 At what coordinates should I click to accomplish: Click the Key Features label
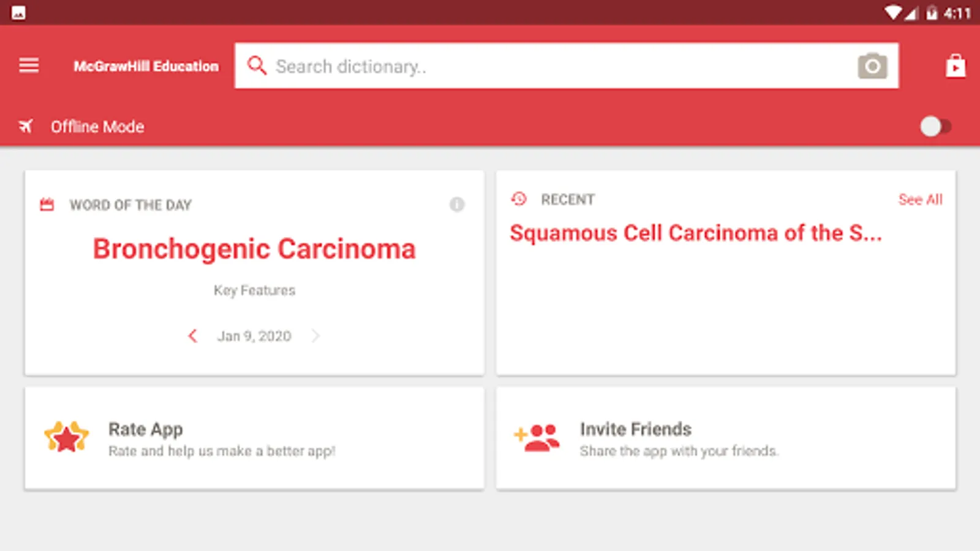254,290
